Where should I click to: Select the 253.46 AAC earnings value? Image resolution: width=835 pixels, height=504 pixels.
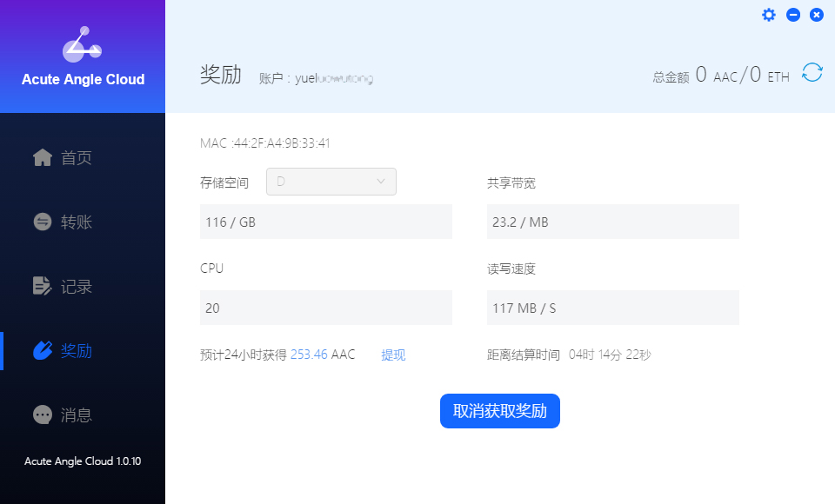(x=309, y=355)
